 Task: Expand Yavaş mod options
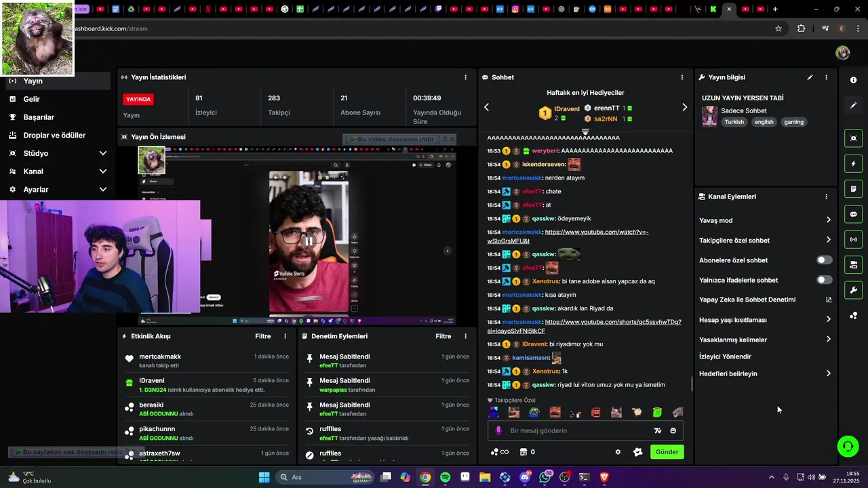[829, 220]
